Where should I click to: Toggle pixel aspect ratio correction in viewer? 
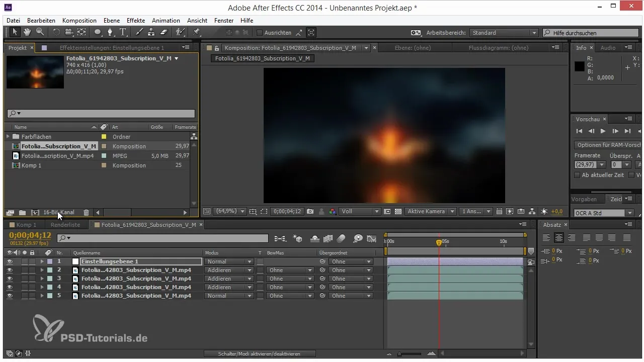pyautogui.click(x=498, y=212)
